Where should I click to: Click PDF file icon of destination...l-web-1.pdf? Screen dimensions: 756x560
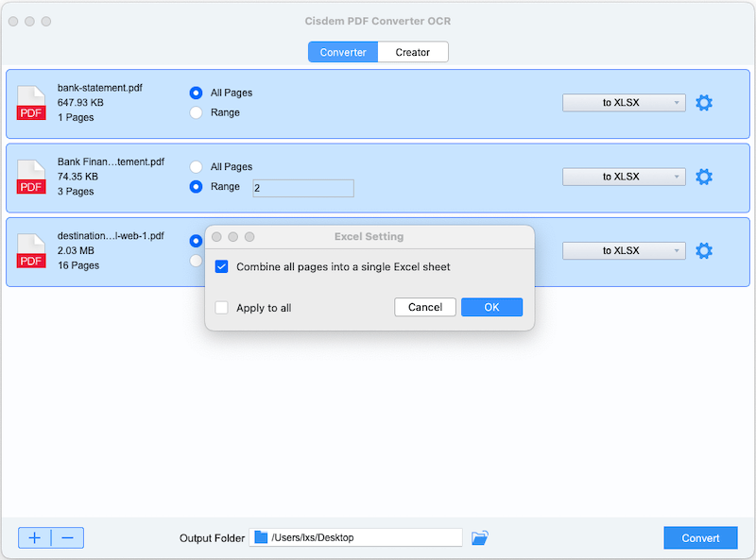pyautogui.click(x=31, y=250)
